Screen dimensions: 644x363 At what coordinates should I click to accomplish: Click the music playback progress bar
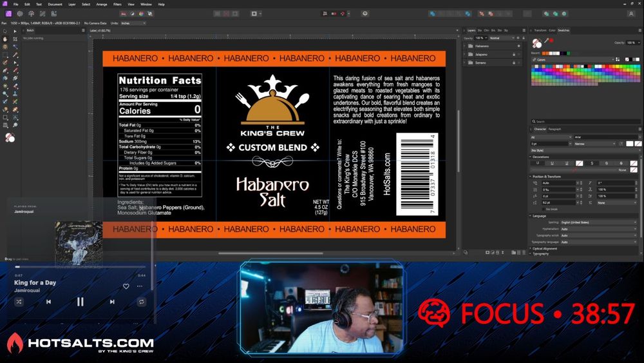point(80,267)
